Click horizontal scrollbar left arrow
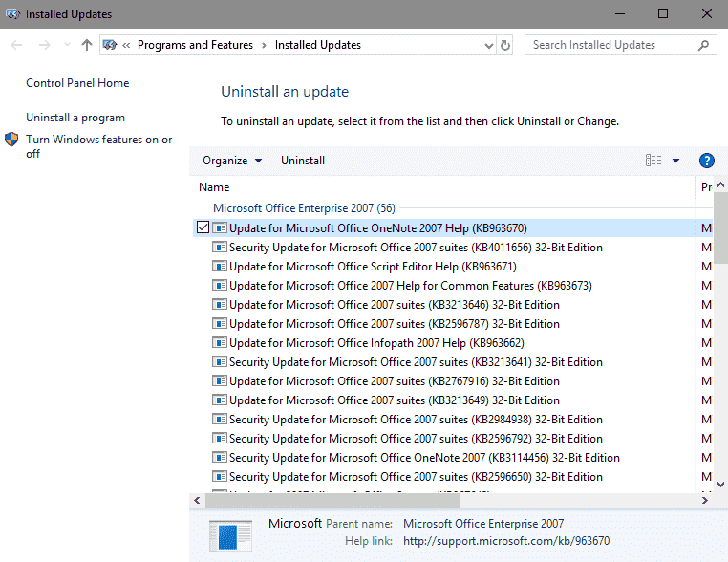The image size is (728, 562). pos(197,500)
